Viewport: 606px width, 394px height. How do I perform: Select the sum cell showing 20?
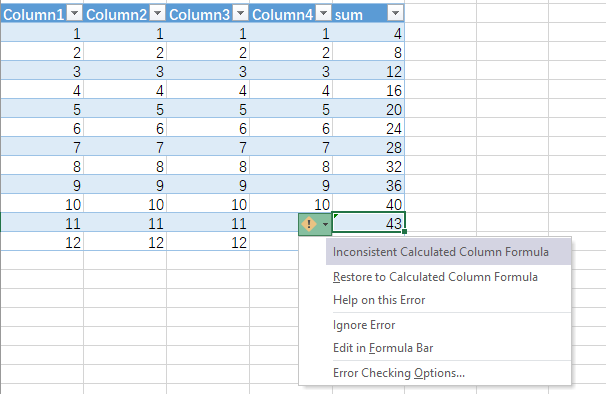(368, 109)
